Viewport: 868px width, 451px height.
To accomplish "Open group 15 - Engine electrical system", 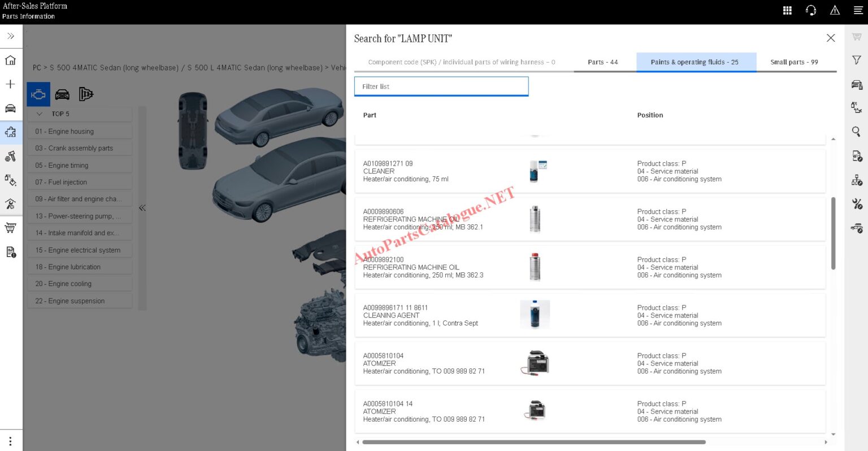I will 80,250.
